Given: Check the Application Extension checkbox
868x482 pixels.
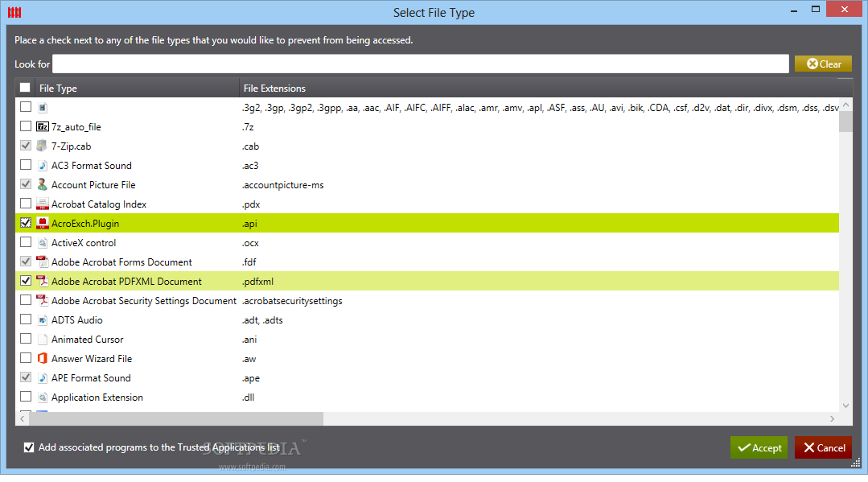Looking at the screenshot, I should [x=26, y=397].
